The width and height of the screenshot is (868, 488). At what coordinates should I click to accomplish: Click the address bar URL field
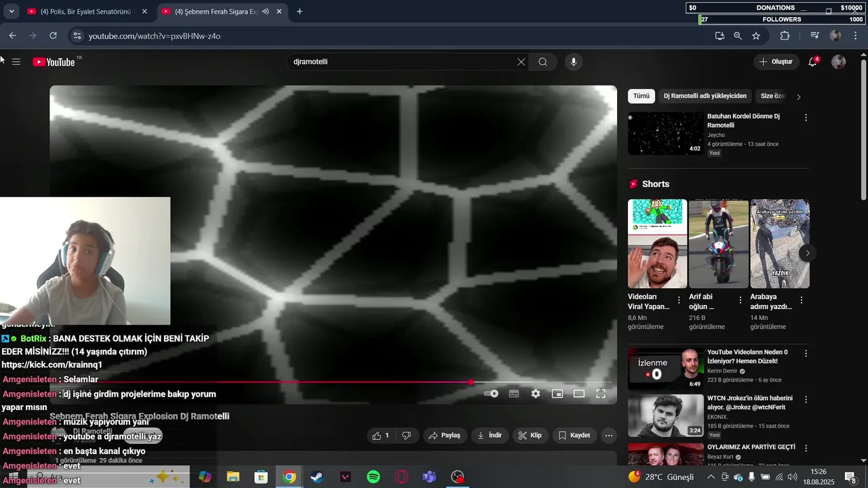tap(393, 36)
